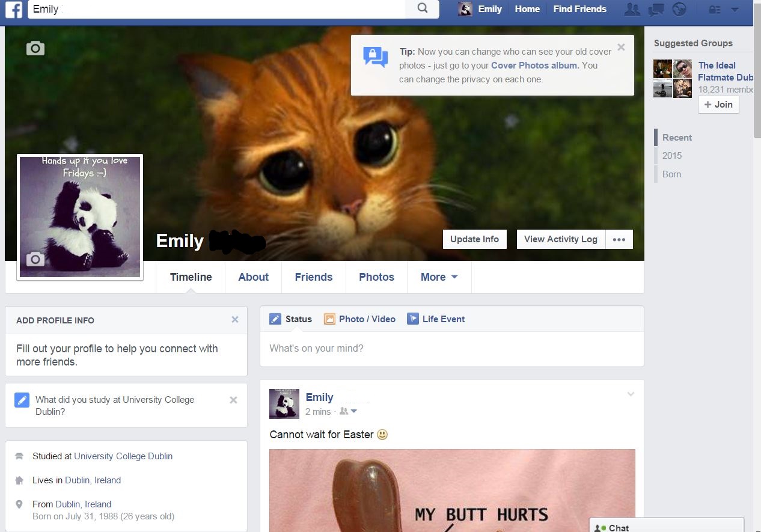Click the panda profile picture
Viewport: 761px width, 532px height.
[x=80, y=217]
